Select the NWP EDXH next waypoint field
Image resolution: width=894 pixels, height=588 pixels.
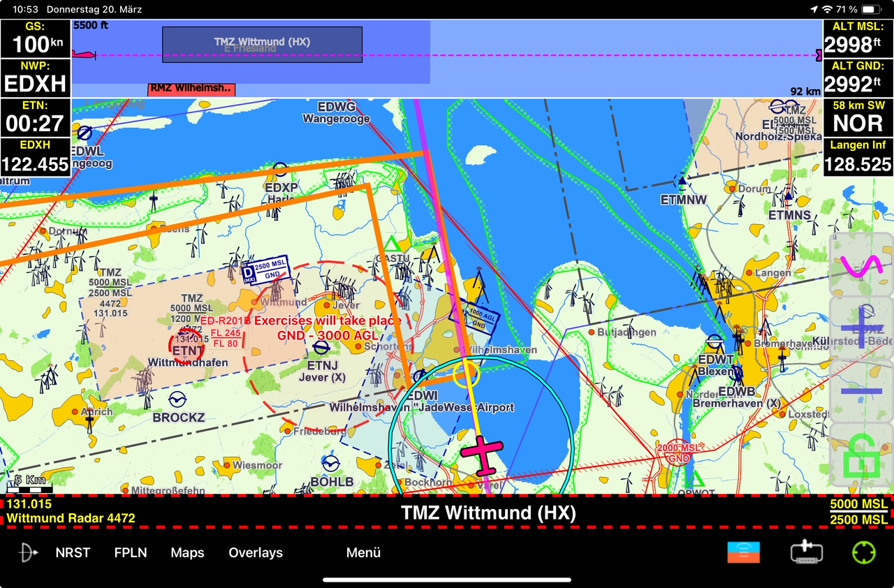pyautogui.click(x=35, y=78)
